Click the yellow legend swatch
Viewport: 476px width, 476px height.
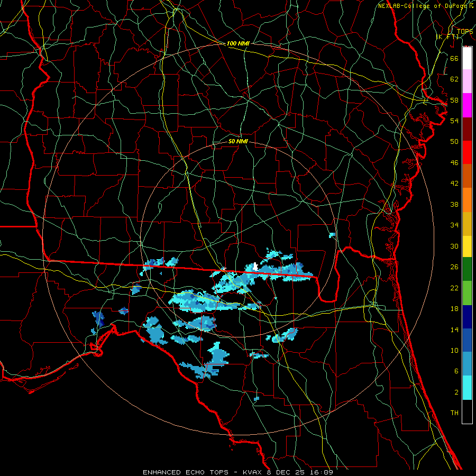click(x=467, y=246)
